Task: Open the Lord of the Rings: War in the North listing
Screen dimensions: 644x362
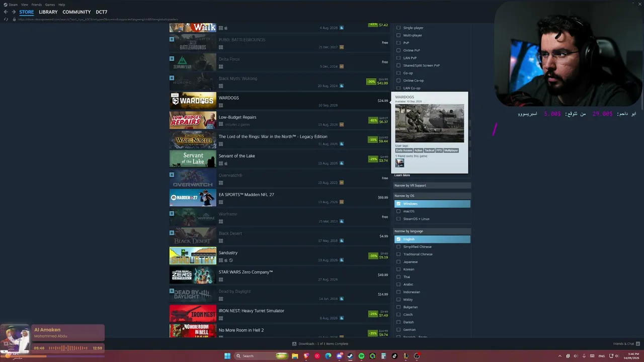Action: pyautogui.click(x=279, y=140)
